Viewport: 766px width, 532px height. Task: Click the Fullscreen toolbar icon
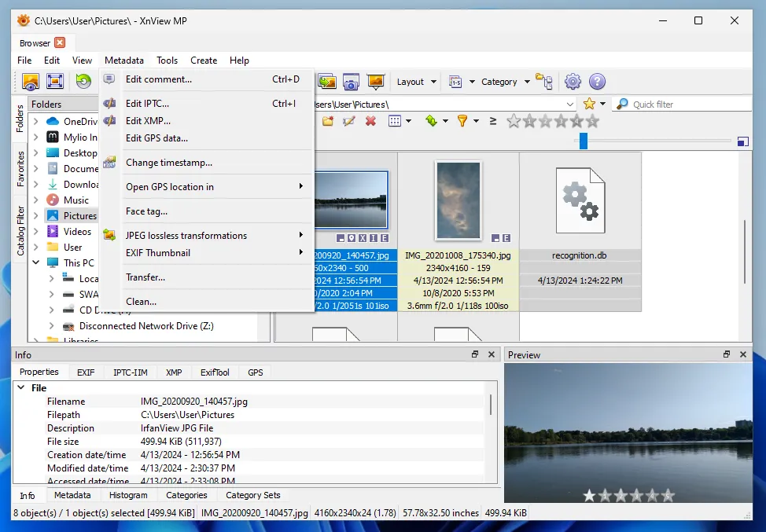coord(55,82)
